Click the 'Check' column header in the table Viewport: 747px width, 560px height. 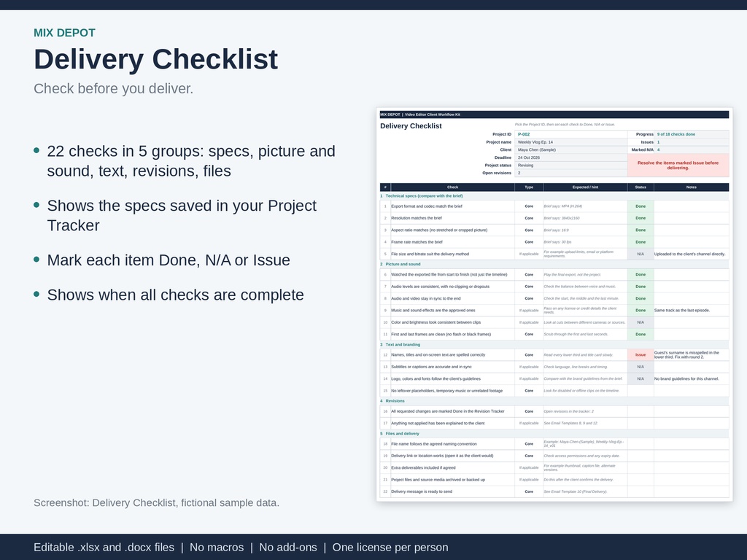[x=452, y=187]
